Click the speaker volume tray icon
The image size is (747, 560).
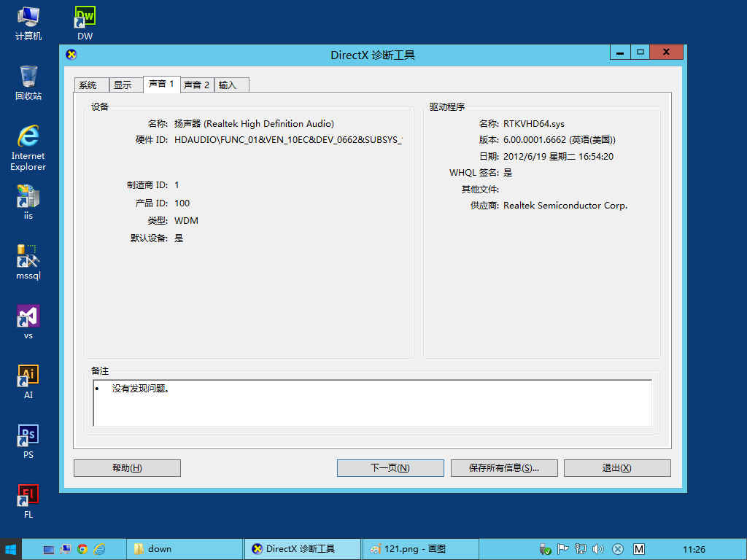(598, 550)
